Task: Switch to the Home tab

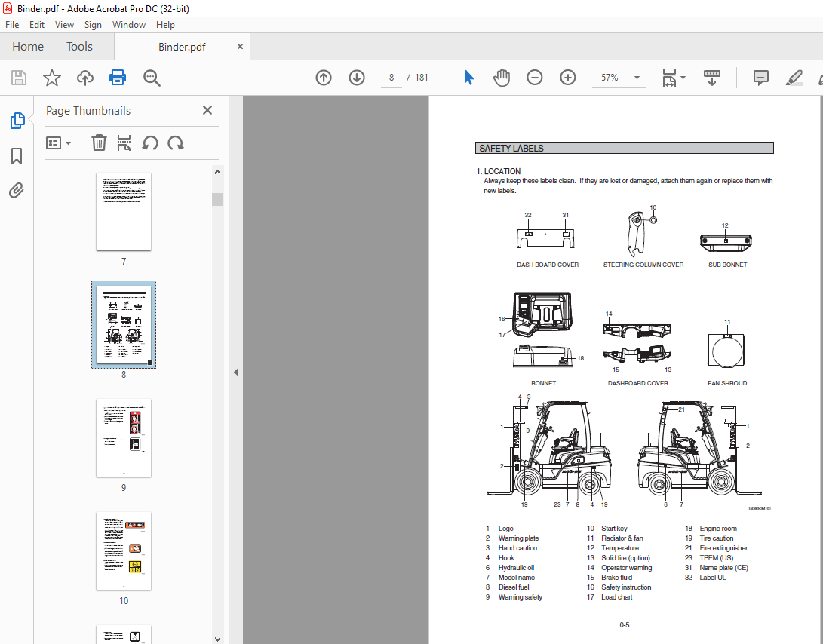Action: click(x=28, y=46)
